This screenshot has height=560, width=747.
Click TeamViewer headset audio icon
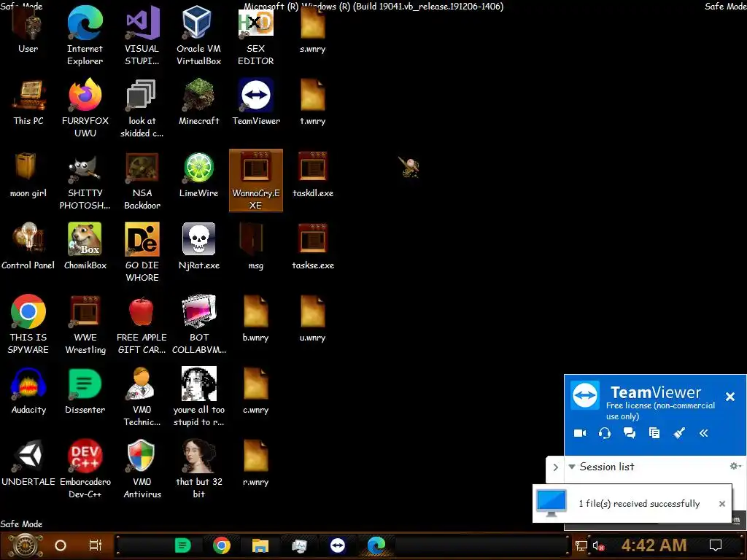[x=605, y=433]
